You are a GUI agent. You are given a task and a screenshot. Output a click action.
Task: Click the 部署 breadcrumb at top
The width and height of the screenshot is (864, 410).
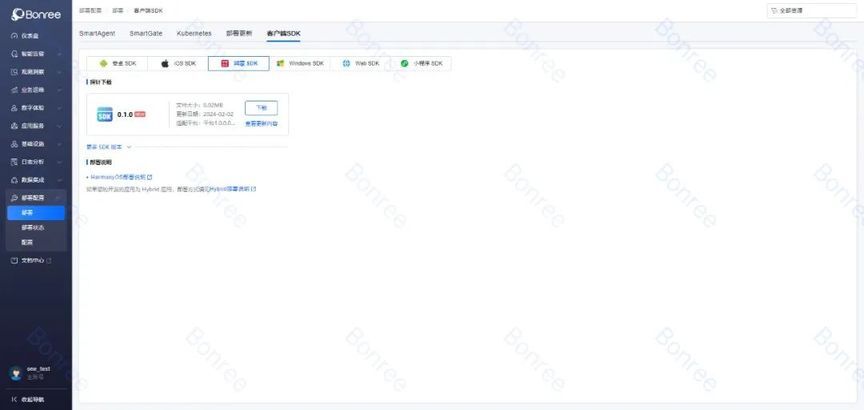118,10
